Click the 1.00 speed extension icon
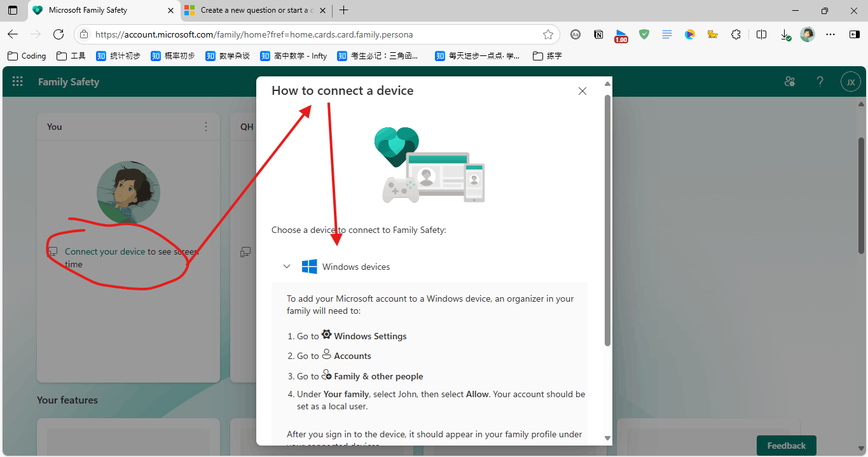This screenshot has height=457, width=868. [x=621, y=36]
